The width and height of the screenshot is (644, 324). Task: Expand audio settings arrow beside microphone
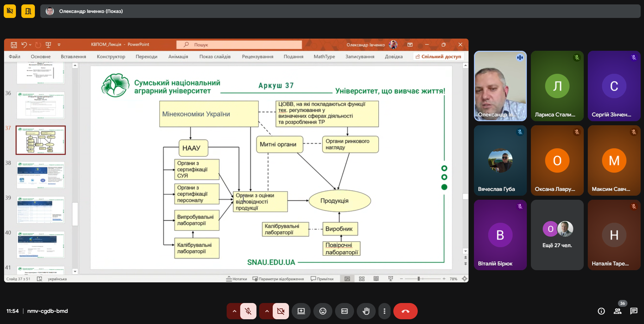click(x=234, y=311)
